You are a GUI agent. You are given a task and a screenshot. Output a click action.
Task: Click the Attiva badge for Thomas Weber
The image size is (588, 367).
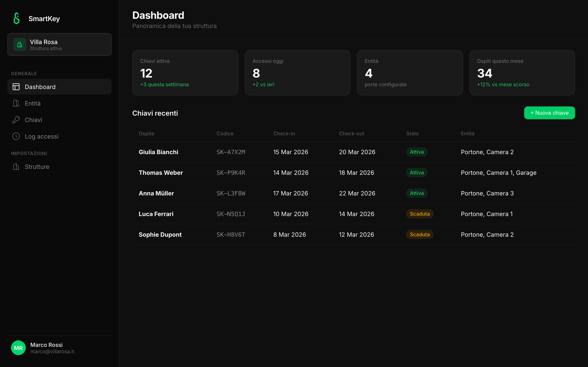[x=417, y=172]
